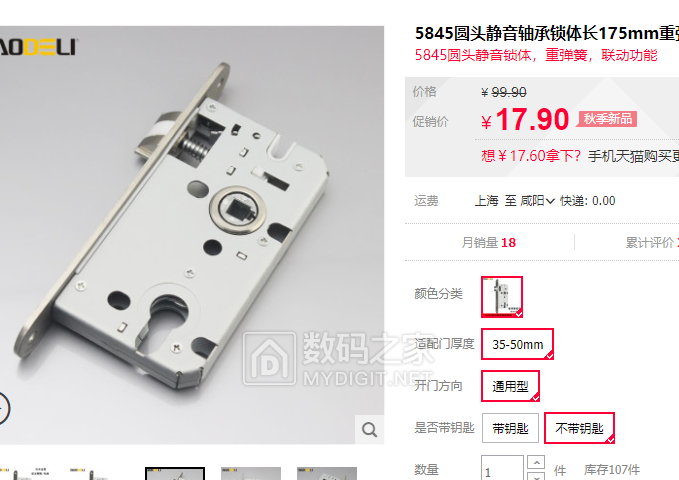679x480 pixels.
Task: Select the fifth gallery thumbnail
Action: pyautogui.click(x=327, y=474)
